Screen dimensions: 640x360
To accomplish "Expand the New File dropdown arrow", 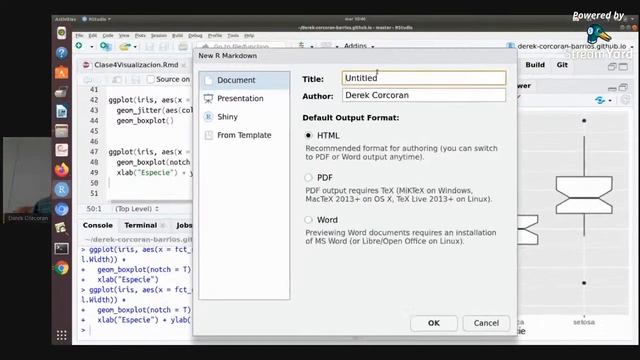I will (x=91, y=47).
